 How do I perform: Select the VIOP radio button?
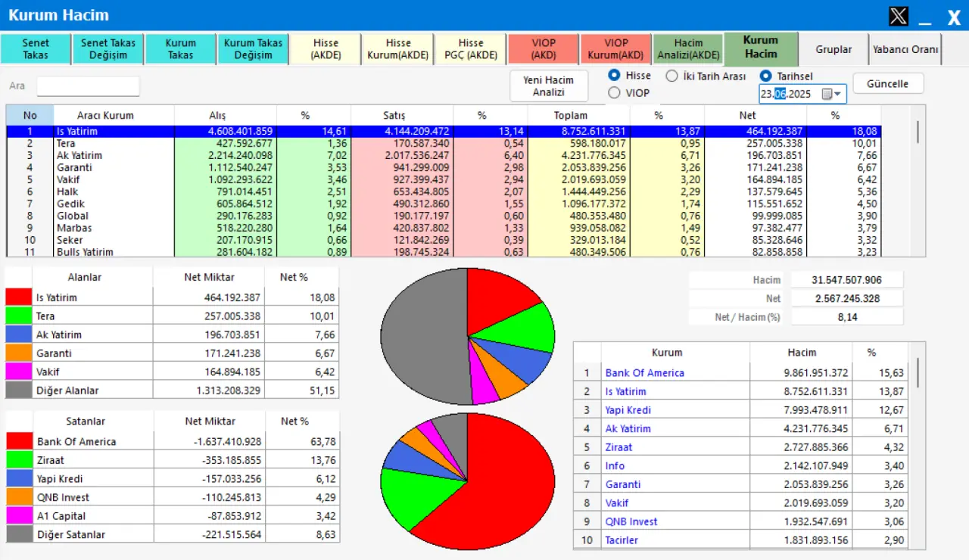tap(615, 93)
